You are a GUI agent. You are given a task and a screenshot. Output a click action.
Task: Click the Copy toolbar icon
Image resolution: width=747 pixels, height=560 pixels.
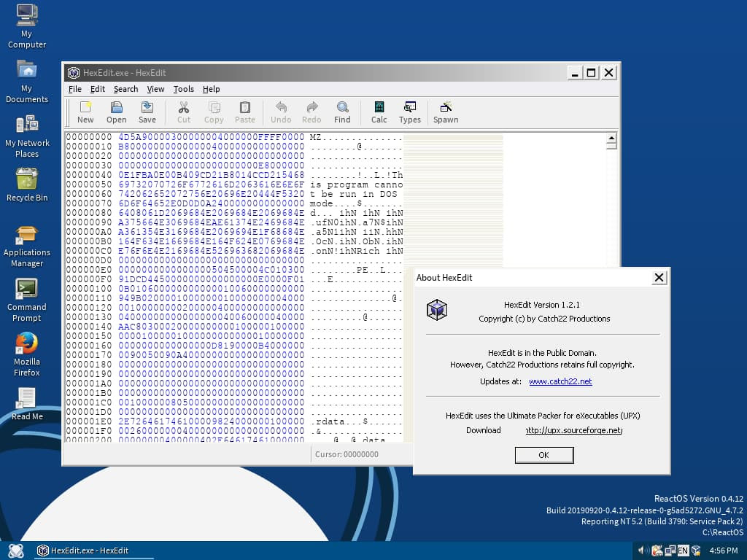(x=214, y=107)
